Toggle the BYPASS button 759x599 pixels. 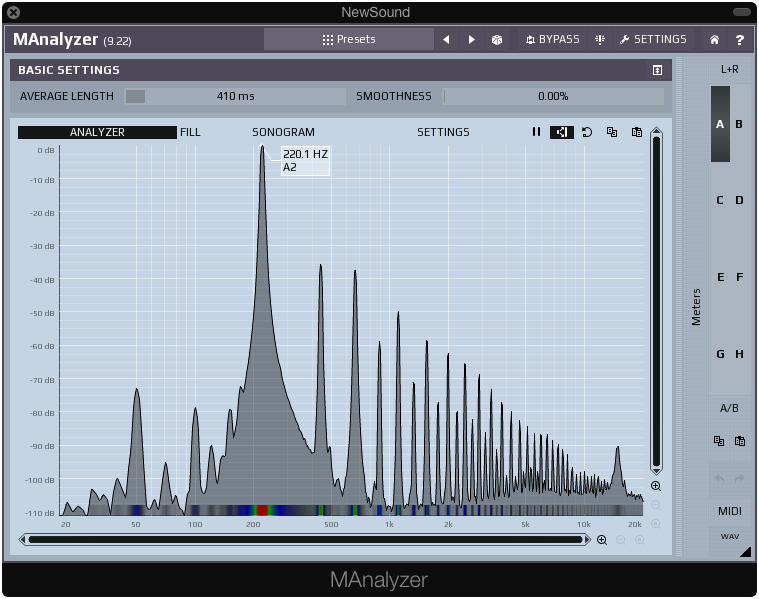tap(552, 39)
